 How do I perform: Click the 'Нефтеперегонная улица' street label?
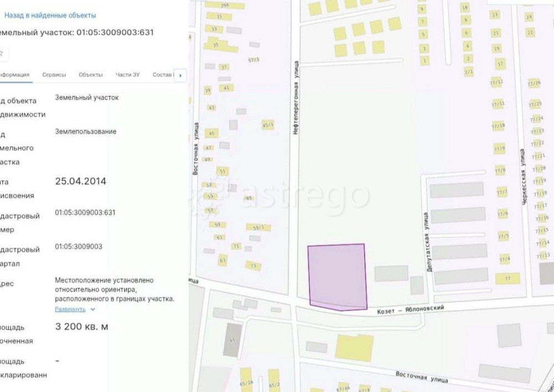[x=296, y=99]
